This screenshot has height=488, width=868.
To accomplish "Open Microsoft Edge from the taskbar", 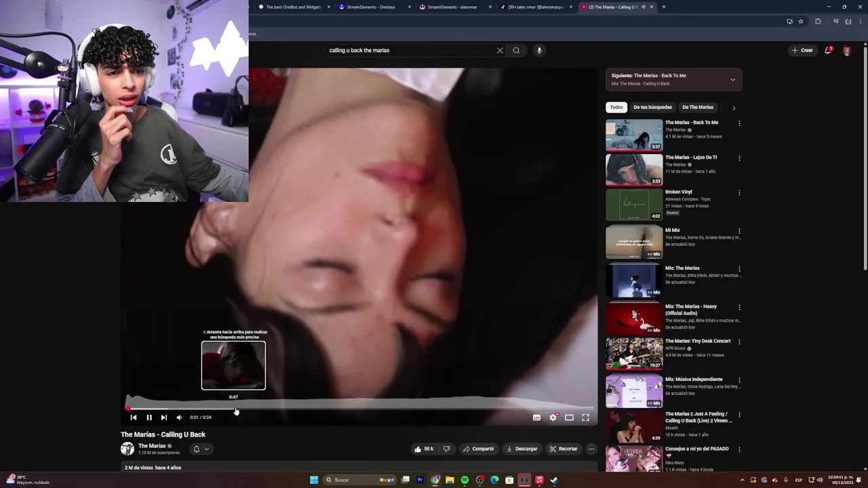I will click(x=494, y=480).
